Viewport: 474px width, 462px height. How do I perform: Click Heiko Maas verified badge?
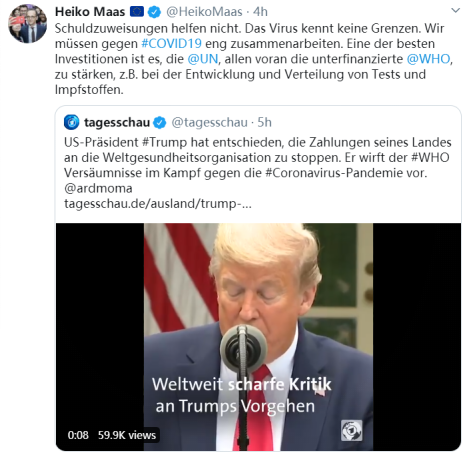click(154, 12)
